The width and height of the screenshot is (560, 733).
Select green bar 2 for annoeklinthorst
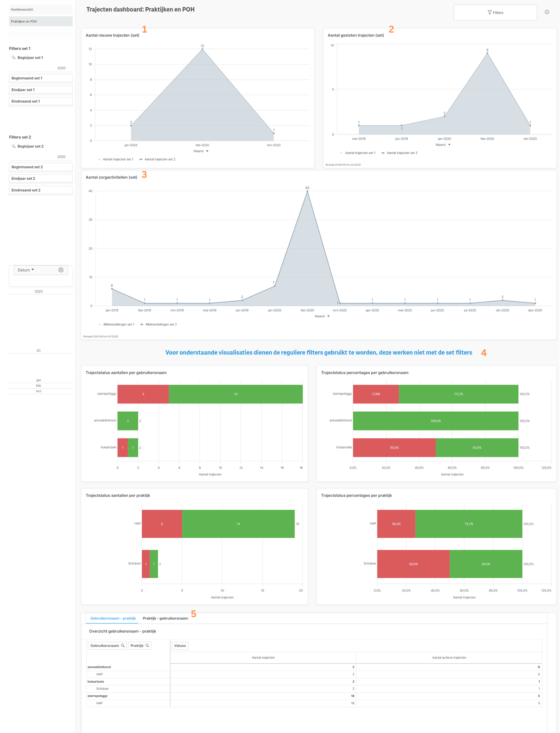(x=128, y=421)
